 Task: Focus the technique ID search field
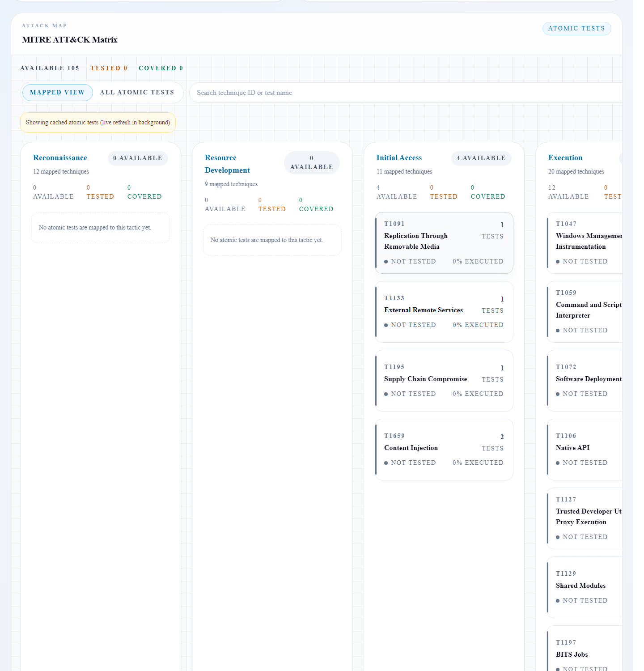pyautogui.click(x=406, y=93)
